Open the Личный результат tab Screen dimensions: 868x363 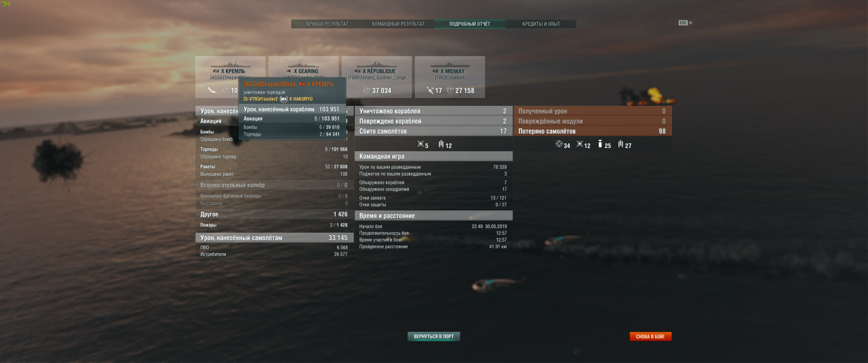coord(327,24)
